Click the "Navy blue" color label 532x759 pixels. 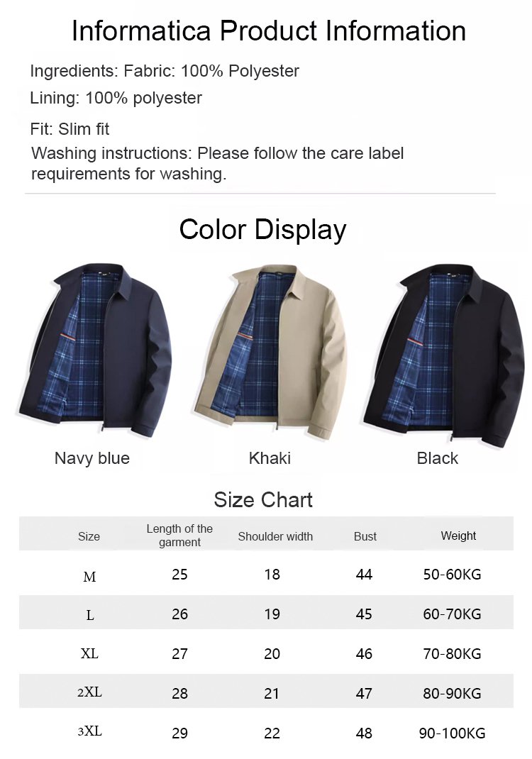click(x=92, y=458)
